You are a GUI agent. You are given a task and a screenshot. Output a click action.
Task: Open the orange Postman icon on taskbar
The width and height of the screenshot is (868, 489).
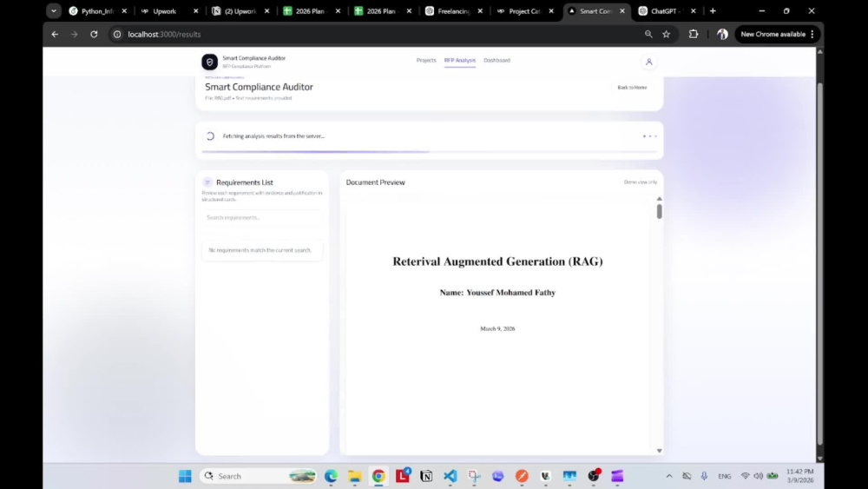point(522,476)
